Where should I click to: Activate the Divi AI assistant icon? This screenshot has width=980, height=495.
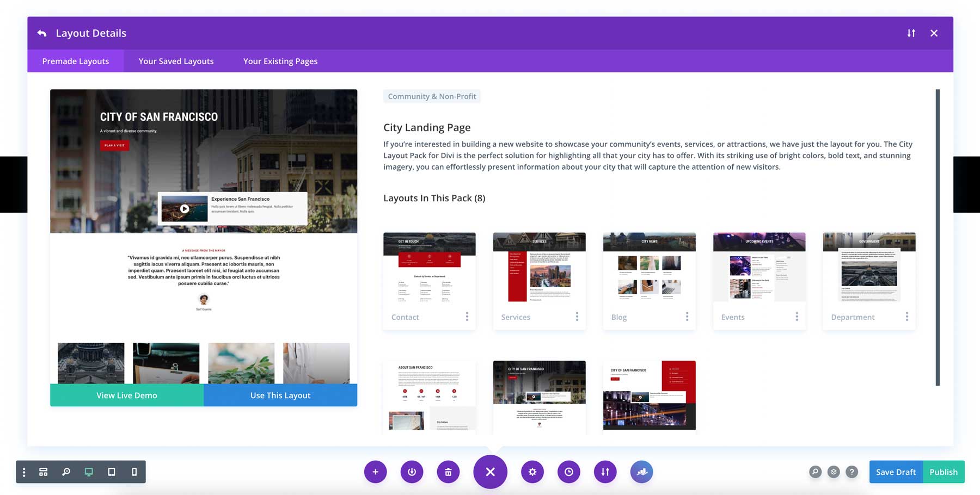pos(642,472)
